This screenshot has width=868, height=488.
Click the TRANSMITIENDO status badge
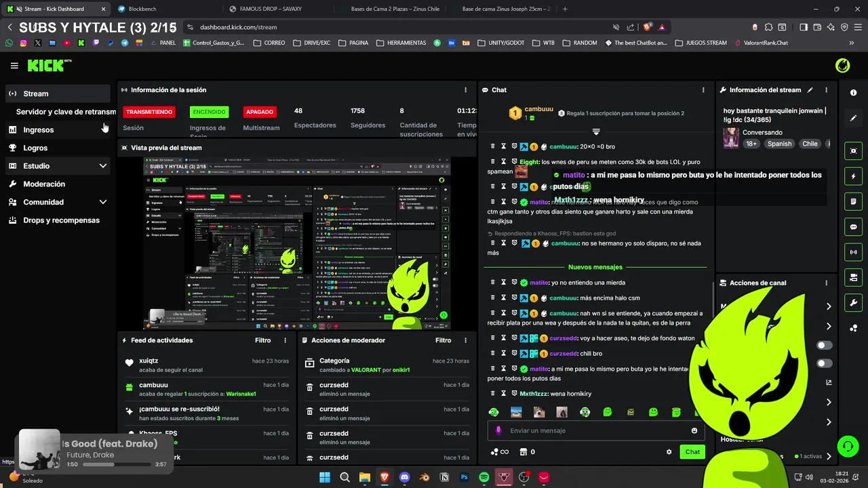click(x=149, y=112)
